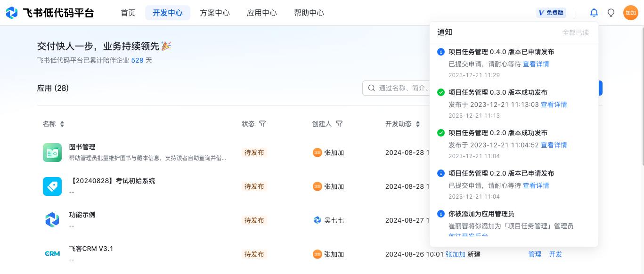644x274 pixels.
Task: Open the 飞客CRM V3.1 app name
Action: [91, 249]
